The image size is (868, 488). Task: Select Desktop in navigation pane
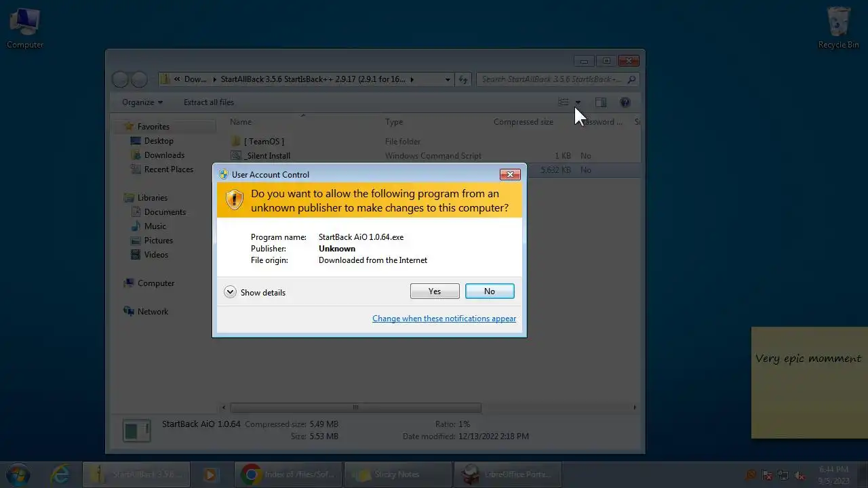159,141
